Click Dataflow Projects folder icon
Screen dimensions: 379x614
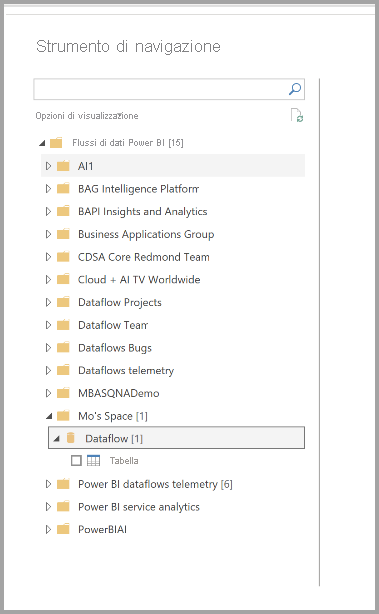point(63,302)
